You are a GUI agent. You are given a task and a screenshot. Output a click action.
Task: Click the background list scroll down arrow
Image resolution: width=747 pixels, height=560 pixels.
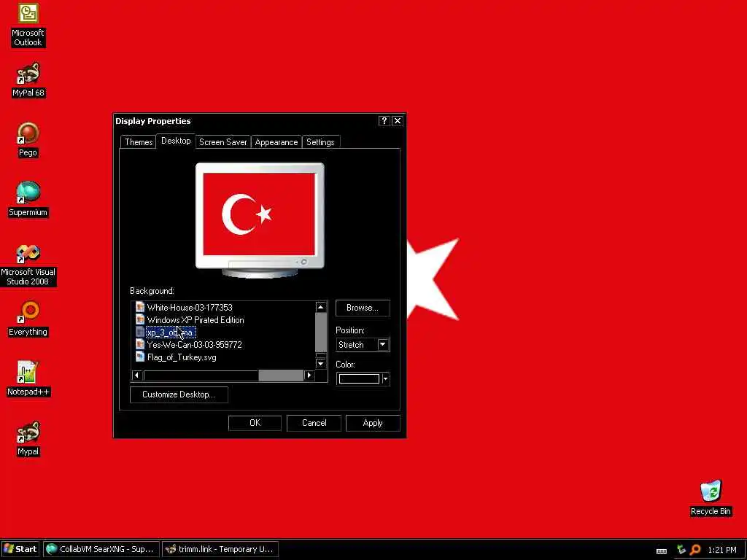coord(321,364)
